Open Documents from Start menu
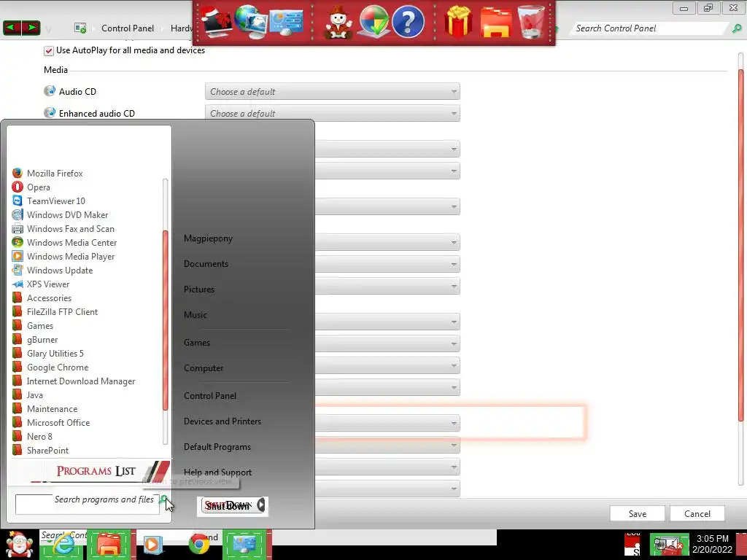The image size is (747, 560). 206,264
